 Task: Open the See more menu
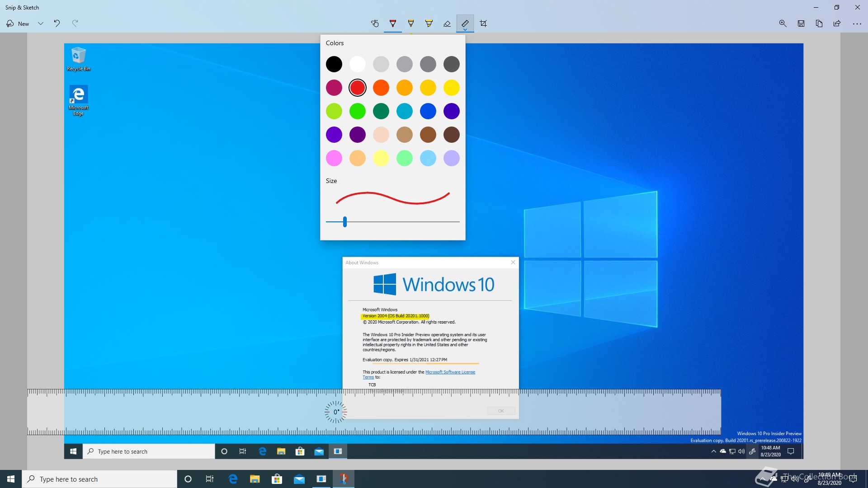click(x=857, y=23)
